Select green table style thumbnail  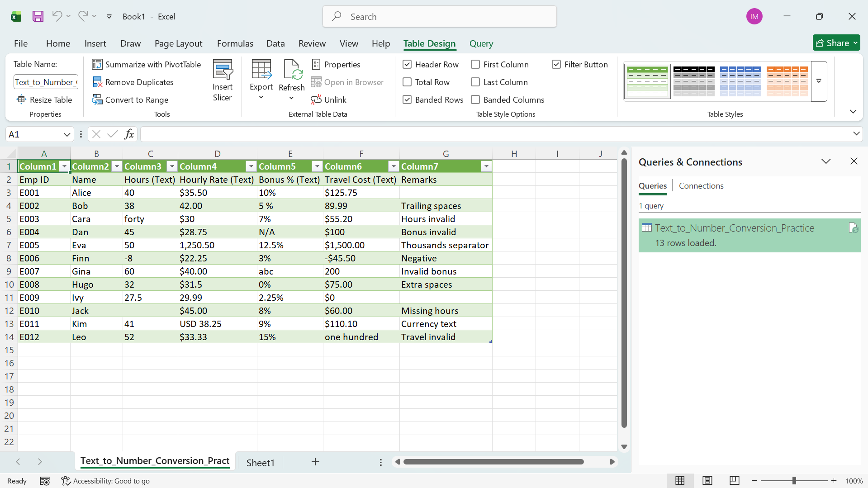point(647,81)
